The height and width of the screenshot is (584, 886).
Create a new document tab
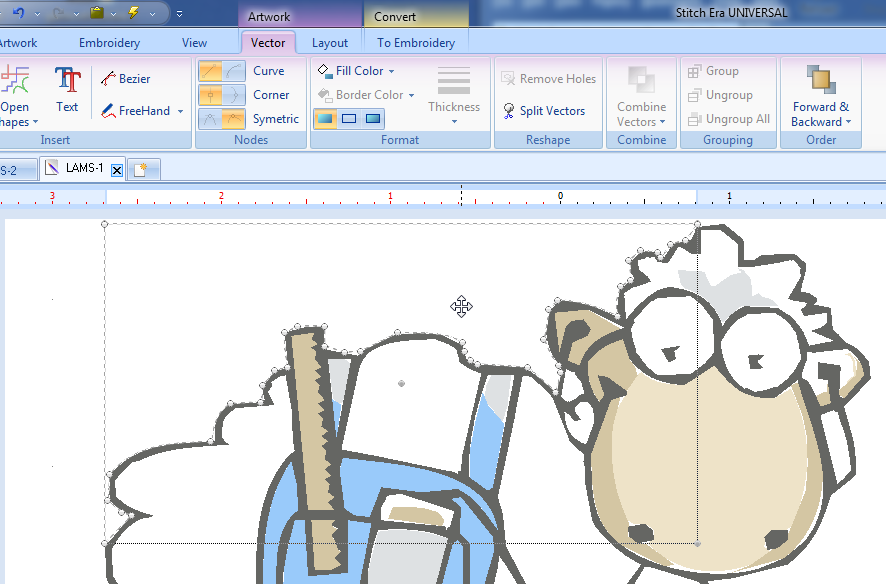144,169
